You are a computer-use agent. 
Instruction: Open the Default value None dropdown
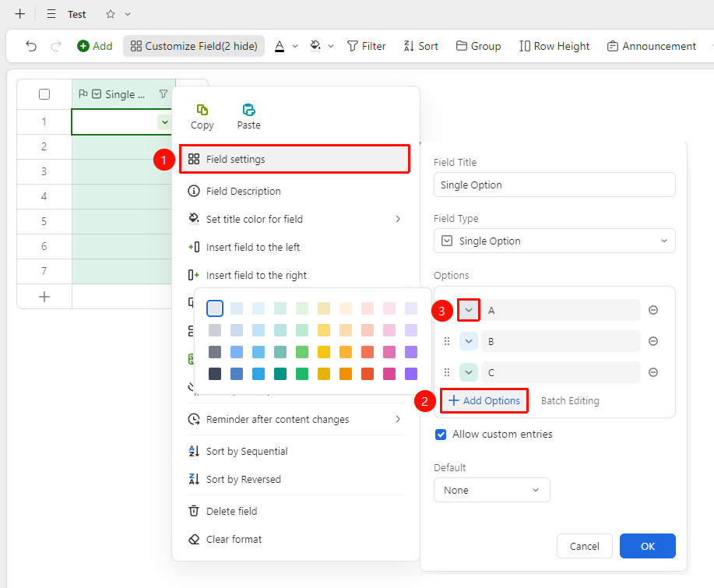[x=492, y=490]
